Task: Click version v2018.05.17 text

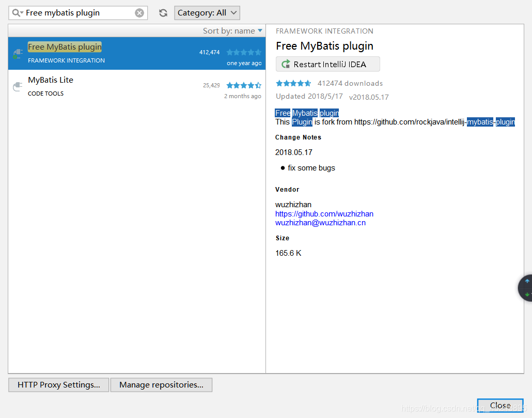Action: click(x=369, y=97)
